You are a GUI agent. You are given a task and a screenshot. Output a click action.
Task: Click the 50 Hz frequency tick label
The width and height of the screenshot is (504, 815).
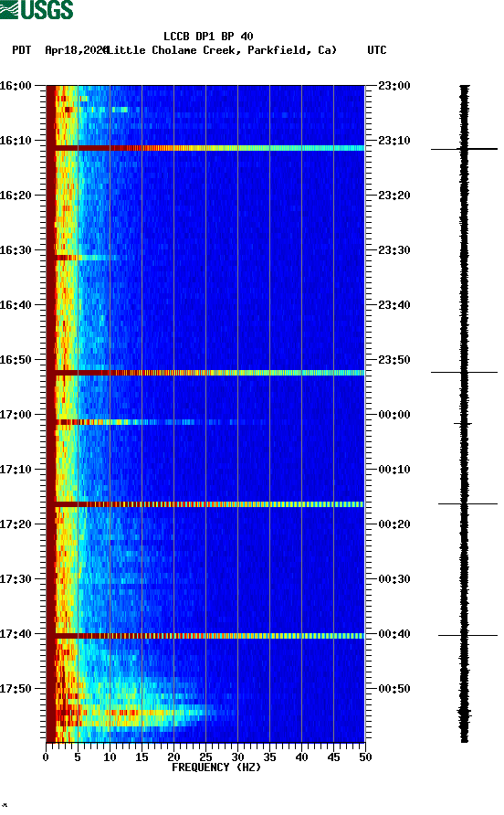tap(365, 757)
